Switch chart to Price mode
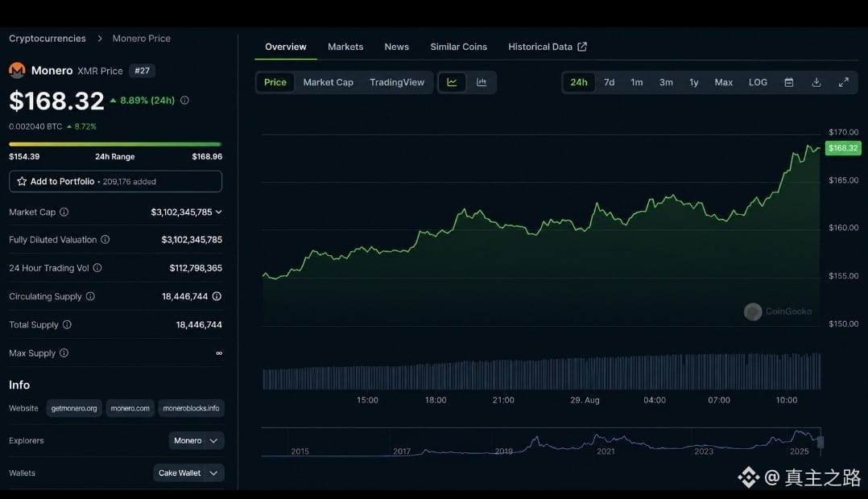The height and width of the screenshot is (499, 868). (x=275, y=82)
